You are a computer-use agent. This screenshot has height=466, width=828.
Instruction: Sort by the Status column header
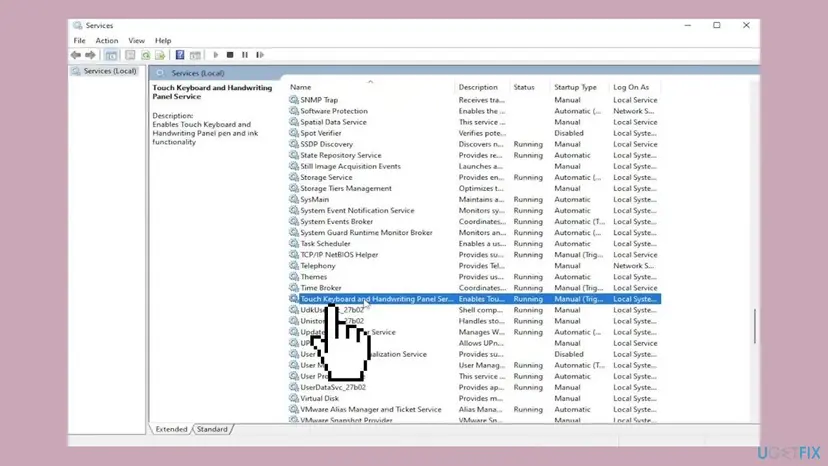tap(524, 87)
